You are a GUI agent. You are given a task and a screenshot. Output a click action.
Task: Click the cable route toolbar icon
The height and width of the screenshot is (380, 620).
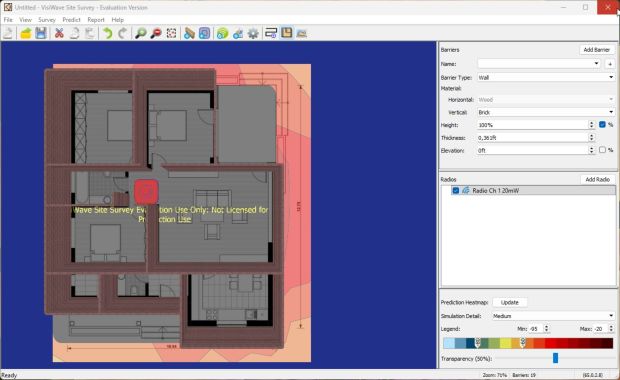coord(271,33)
